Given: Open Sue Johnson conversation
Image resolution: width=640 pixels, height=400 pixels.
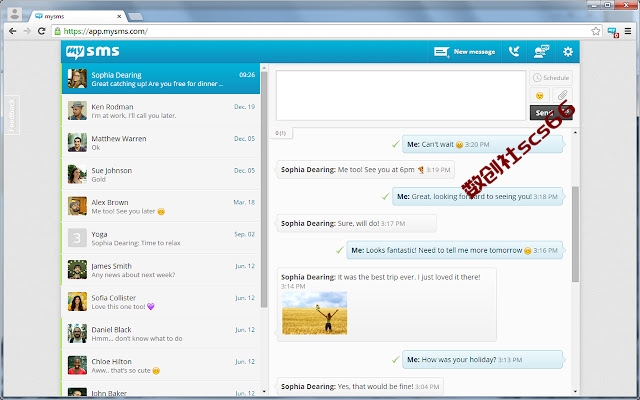Looking at the screenshot, I should tap(161, 174).
